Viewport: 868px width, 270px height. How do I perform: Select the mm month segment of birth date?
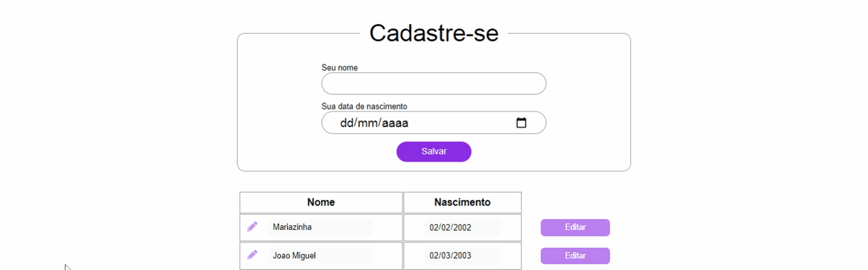click(368, 123)
